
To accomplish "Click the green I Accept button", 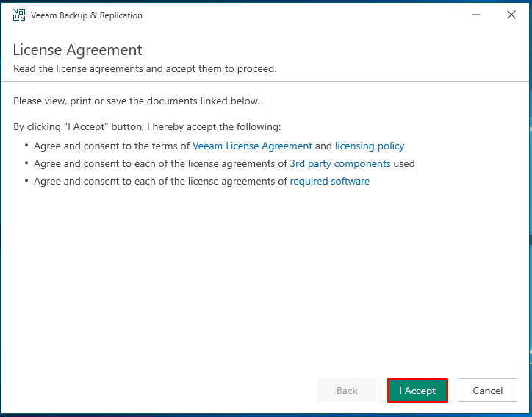I will point(417,391).
